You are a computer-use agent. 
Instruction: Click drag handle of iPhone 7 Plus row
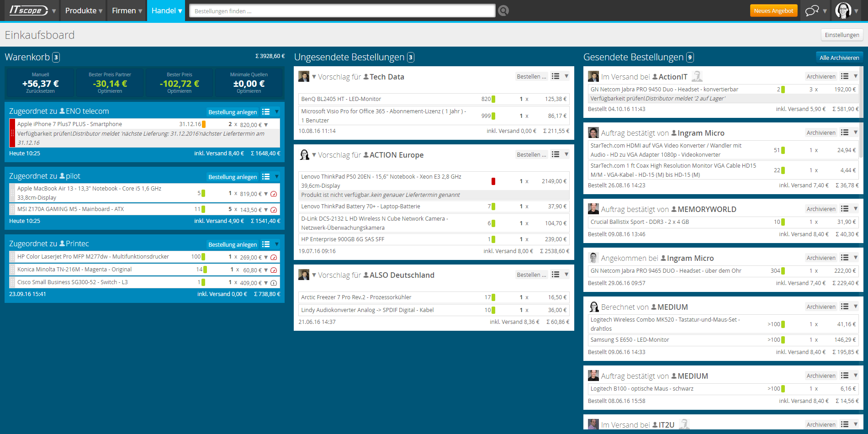pos(12,133)
